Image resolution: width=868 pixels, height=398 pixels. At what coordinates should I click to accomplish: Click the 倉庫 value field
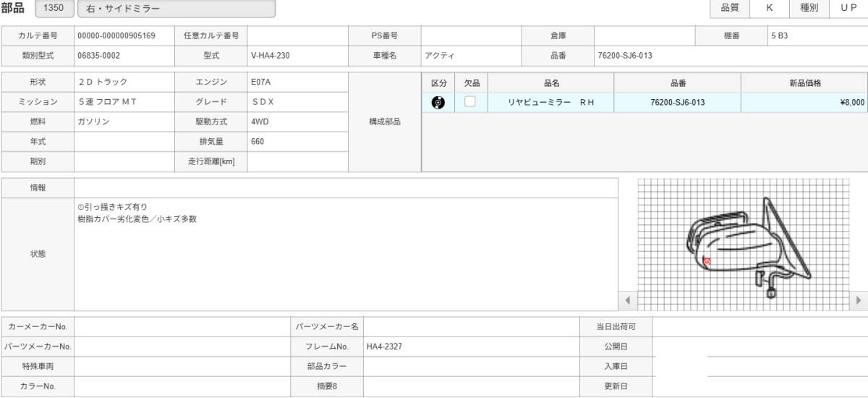coord(644,35)
